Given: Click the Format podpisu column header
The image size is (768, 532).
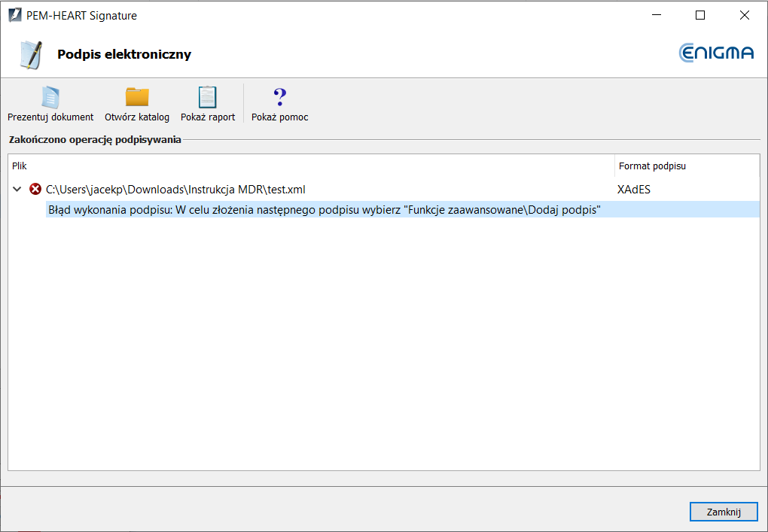Looking at the screenshot, I should [x=687, y=166].
